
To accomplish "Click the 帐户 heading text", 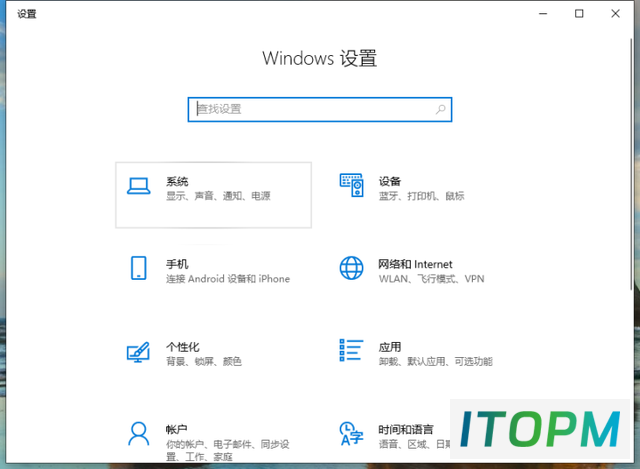I will [176, 429].
